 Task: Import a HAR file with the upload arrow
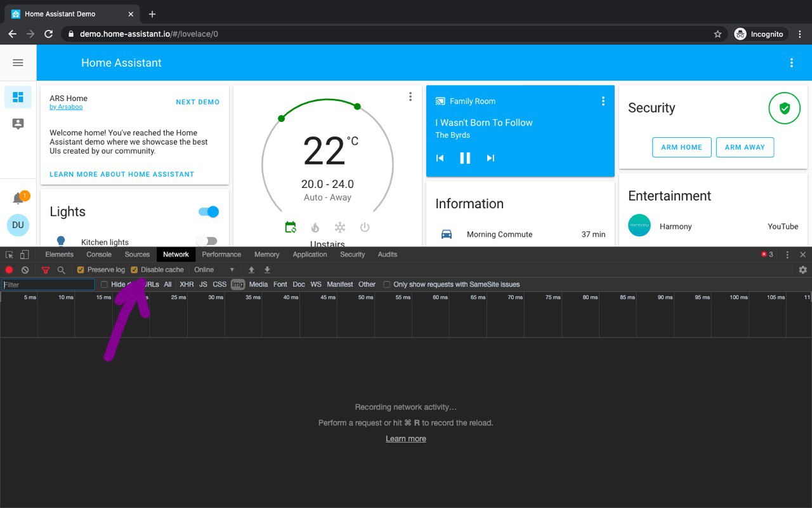[x=251, y=270]
